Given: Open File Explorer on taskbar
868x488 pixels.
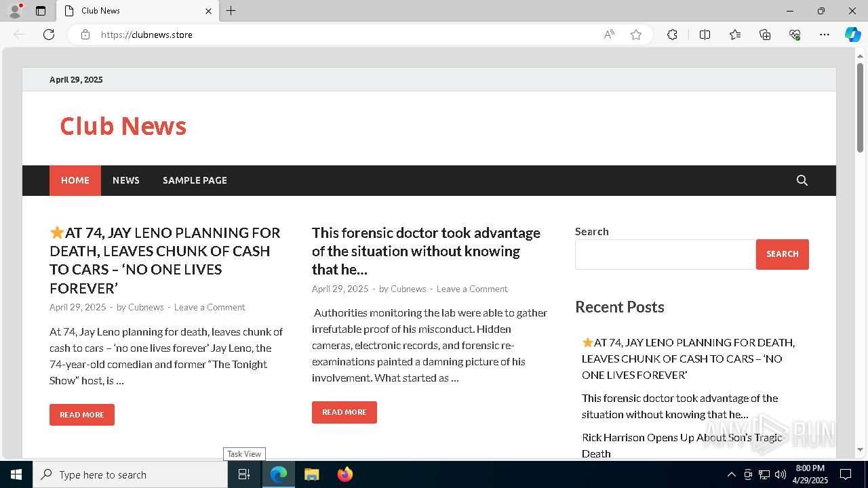Looking at the screenshot, I should point(311,474).
